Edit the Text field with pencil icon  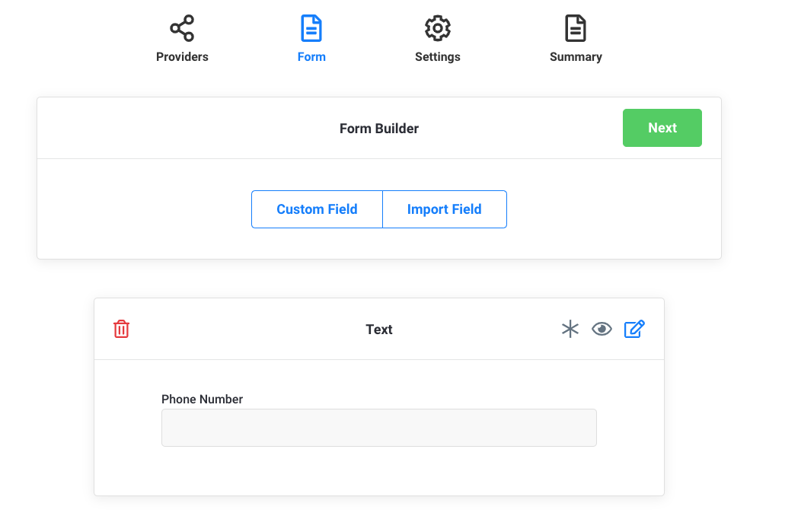tap(634, 329)
